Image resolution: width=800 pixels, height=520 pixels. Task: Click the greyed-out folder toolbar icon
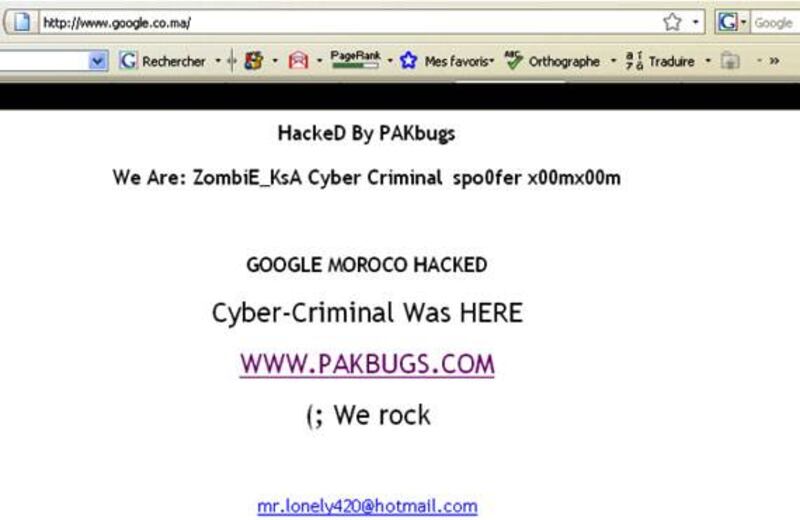click(x=730, y=61)
